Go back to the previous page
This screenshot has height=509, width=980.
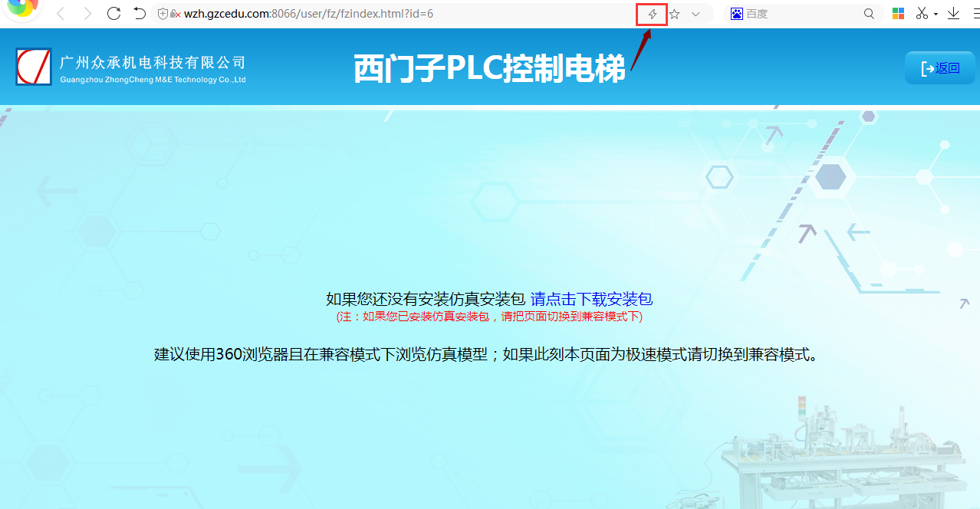[61, 14]
